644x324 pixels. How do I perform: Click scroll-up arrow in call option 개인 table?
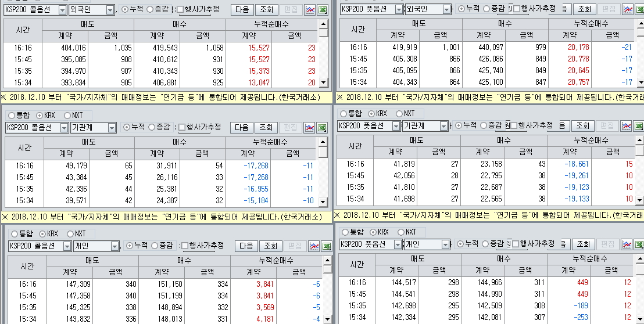click(x=327, y=260)
